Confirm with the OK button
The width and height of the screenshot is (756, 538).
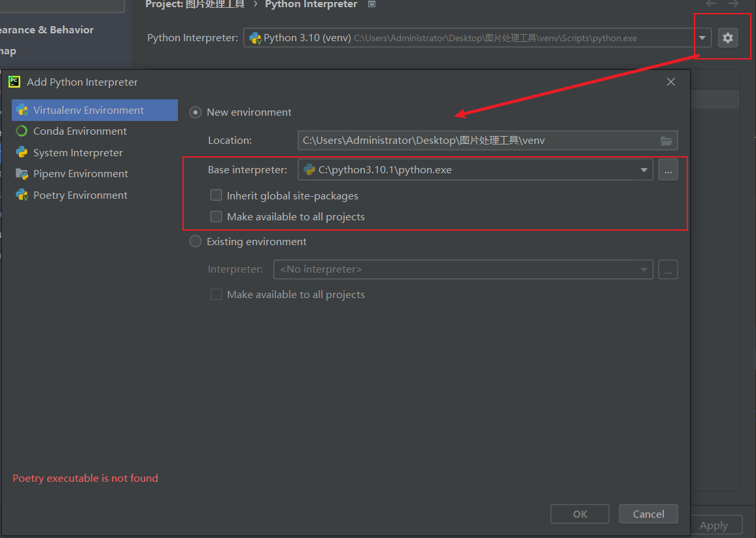point(580,514)
